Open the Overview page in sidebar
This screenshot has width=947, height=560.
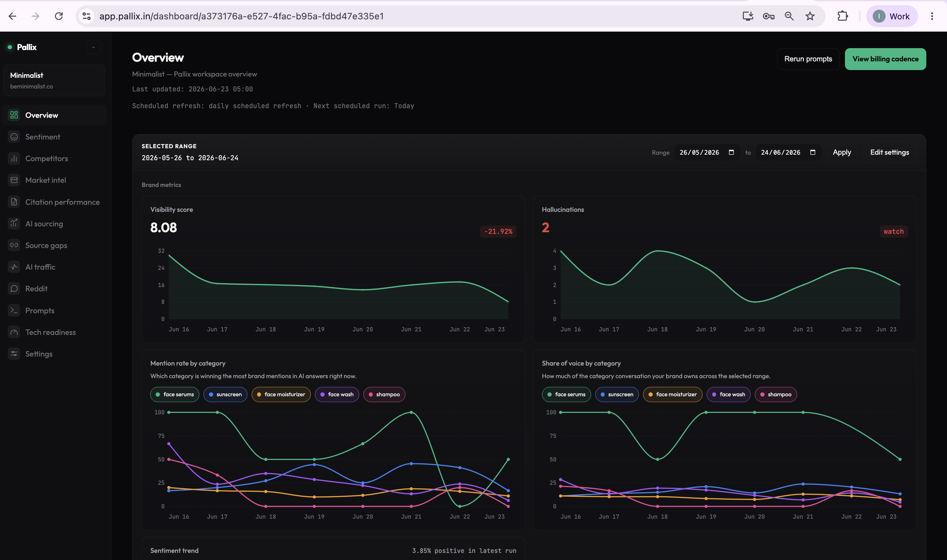[54, 115]
